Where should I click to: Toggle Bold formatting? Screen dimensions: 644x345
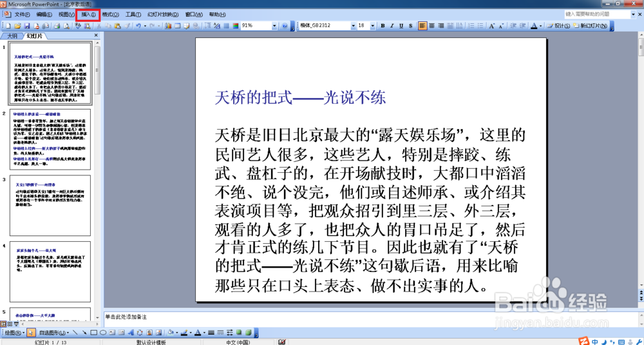383,26
